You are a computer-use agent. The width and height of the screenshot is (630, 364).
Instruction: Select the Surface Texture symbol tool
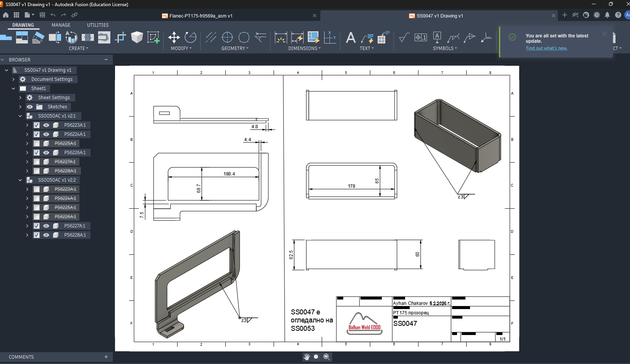pyautogui.click(x=404, y=37)
